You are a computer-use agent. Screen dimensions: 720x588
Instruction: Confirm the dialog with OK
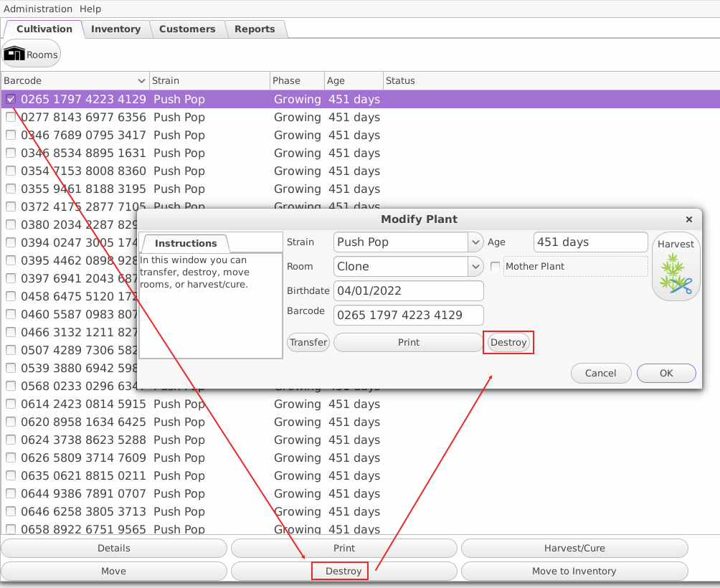[x=666, y=373]
